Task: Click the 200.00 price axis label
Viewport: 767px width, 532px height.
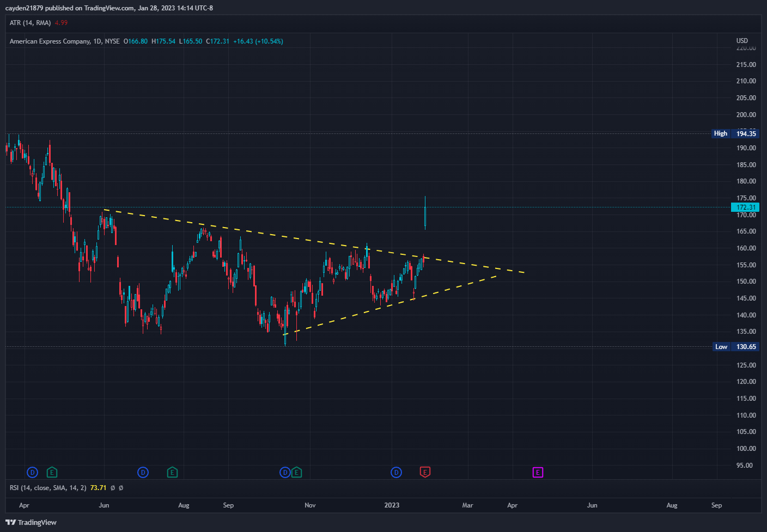Action: pyautogui.click(x=746, y=115)
